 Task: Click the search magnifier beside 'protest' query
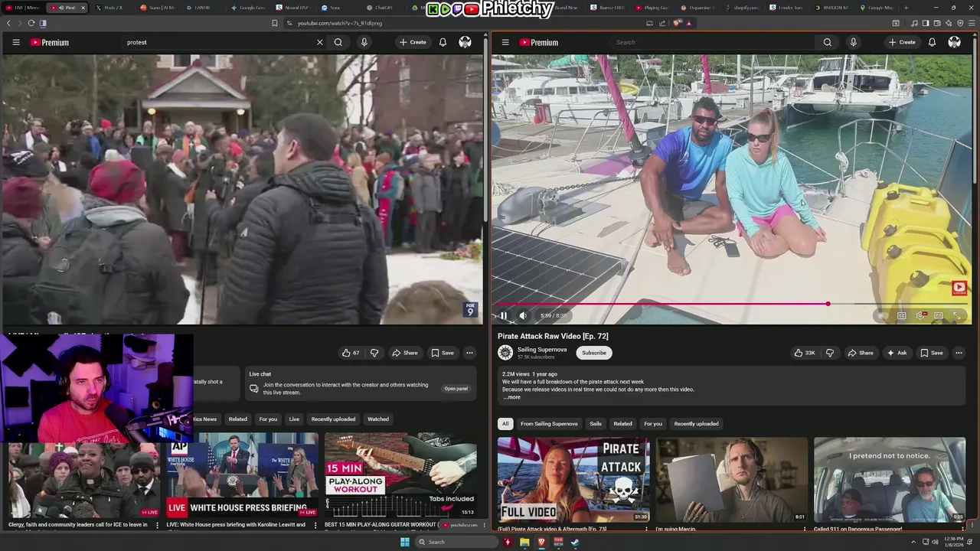tap(338, 42)
